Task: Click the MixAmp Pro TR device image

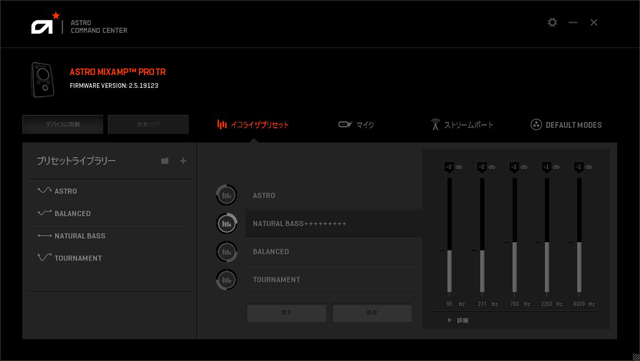Action: point(42,80)
